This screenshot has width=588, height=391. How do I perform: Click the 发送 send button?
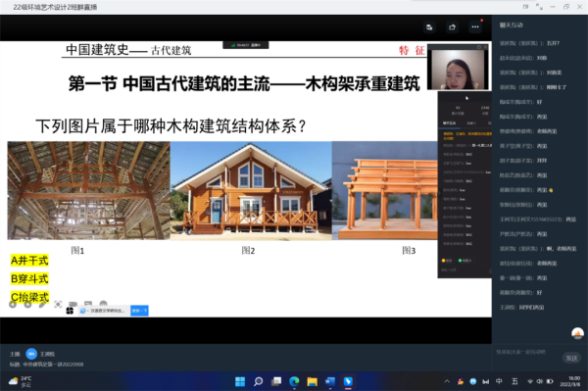[x=571, y=358]
